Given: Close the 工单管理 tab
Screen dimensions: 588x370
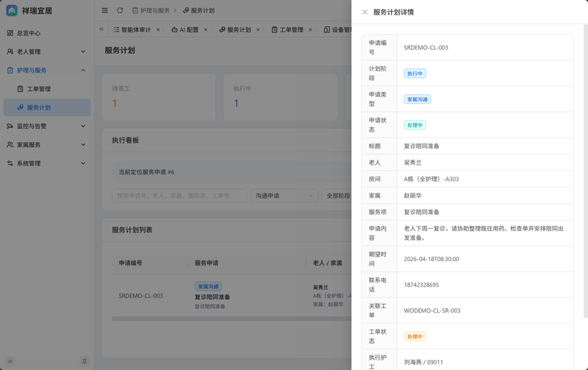Looking at the screenshot, I should [310, 29].
